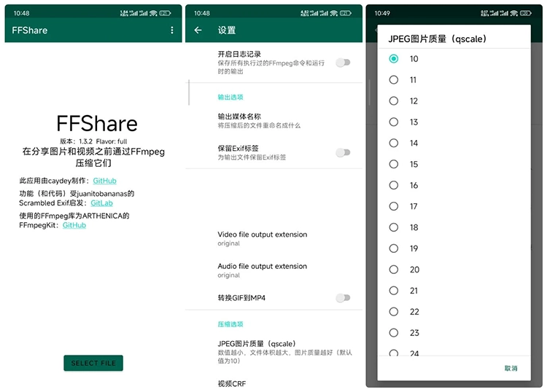Select qscale option 23
The width and height of the screenshot is (547, 392).
pyautogui.click(x=394, y=333)
